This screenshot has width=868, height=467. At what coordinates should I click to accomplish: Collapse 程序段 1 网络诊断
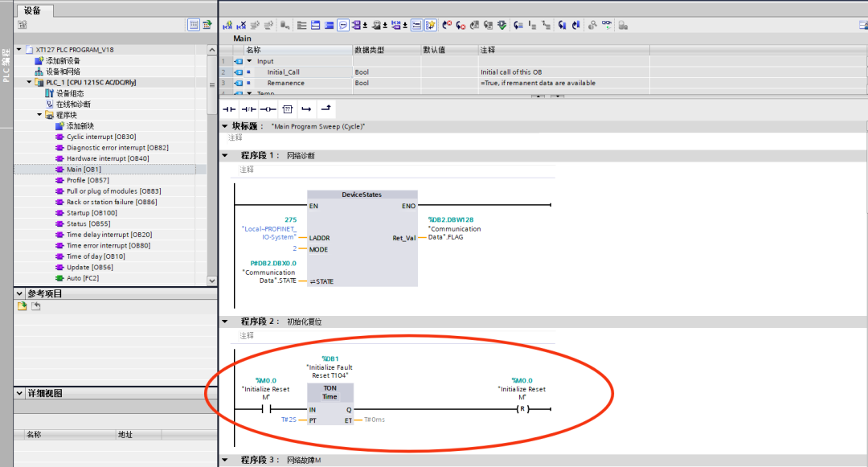(225, 155)
